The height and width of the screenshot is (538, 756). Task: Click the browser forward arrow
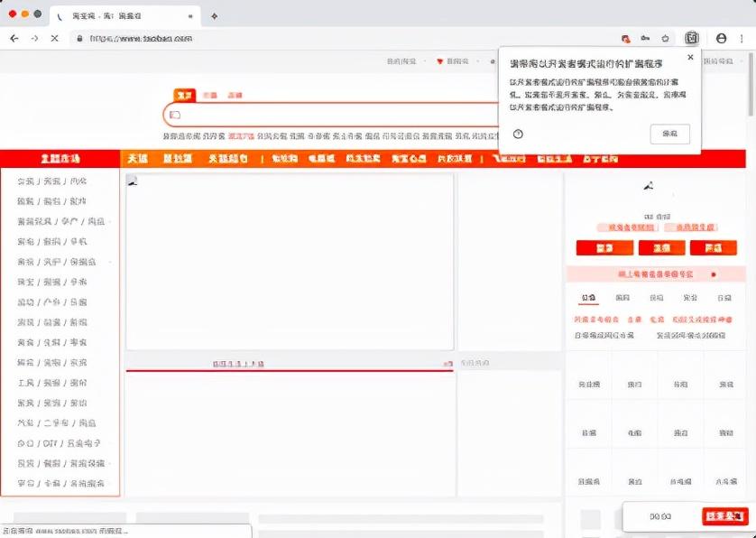tap(34, 38)
